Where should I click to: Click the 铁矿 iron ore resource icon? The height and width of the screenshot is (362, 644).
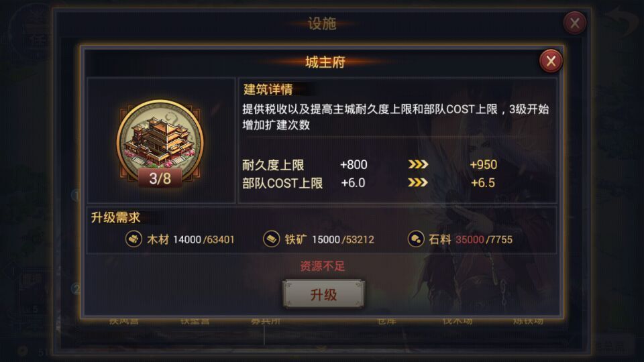coord(272,239)
